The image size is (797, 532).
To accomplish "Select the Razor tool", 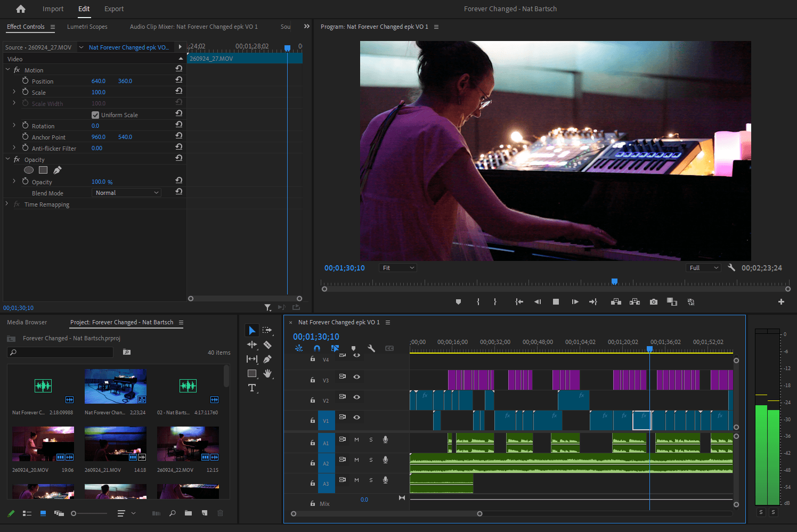I will (267, 345).
